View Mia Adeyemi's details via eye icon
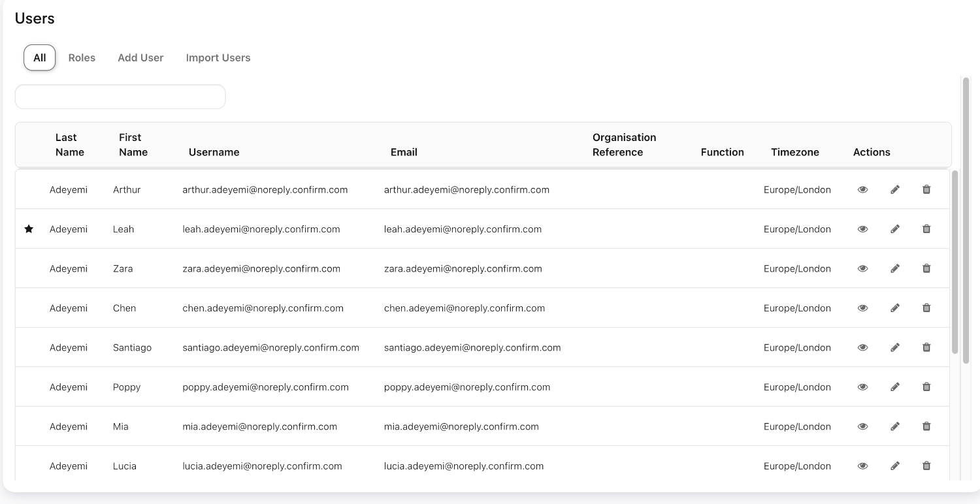Viewport: 980px width, 504px height. click(862, 427)
